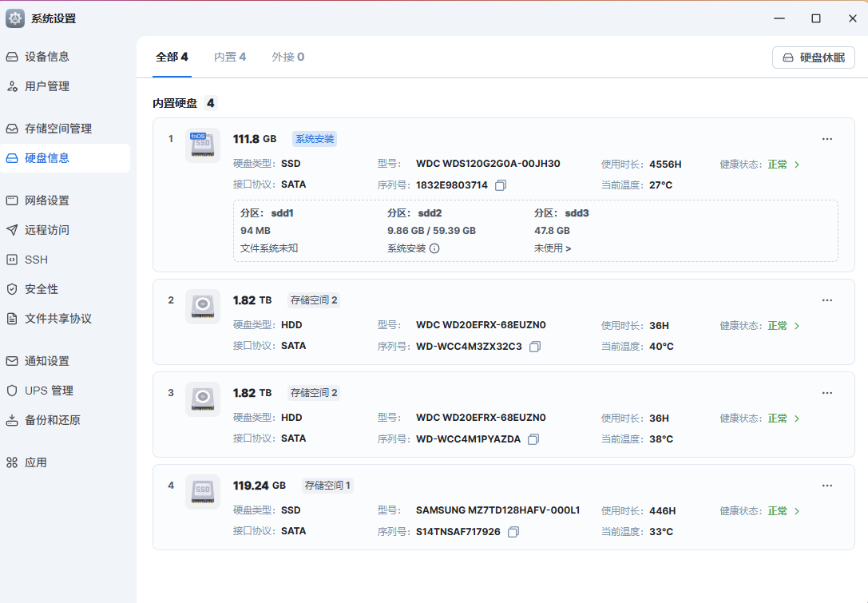Open UPS 管理 page

click(x=65, y=391)
